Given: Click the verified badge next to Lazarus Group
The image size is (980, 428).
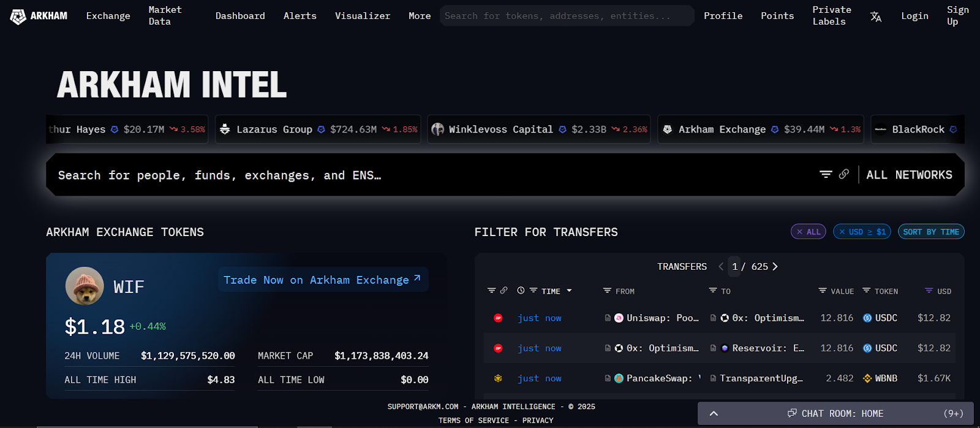Looking at the screenshot, I should 321,129.
